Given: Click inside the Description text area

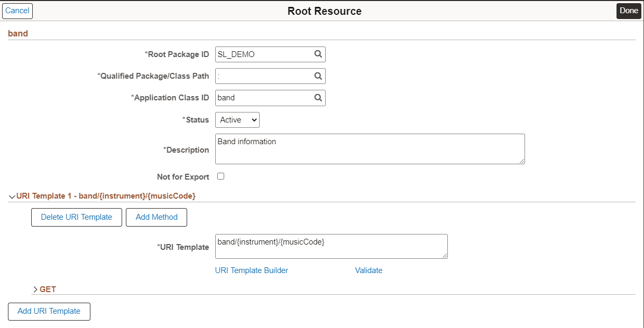Looking at the screenshot, I should 369,148.
